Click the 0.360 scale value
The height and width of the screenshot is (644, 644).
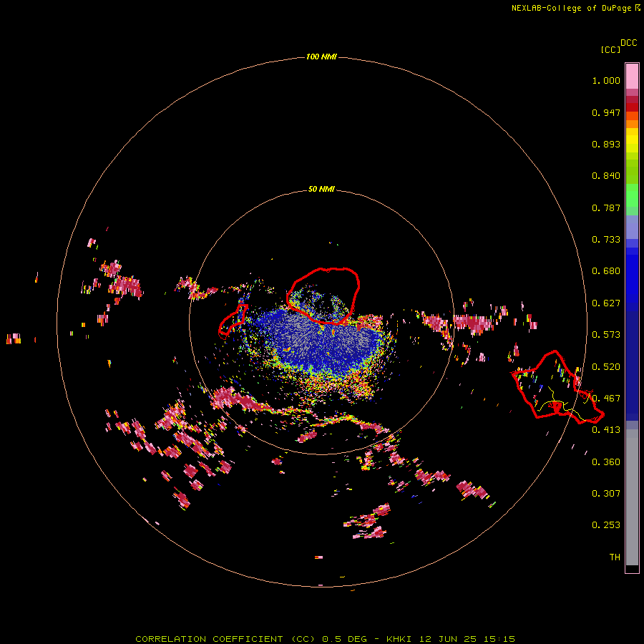606,462
